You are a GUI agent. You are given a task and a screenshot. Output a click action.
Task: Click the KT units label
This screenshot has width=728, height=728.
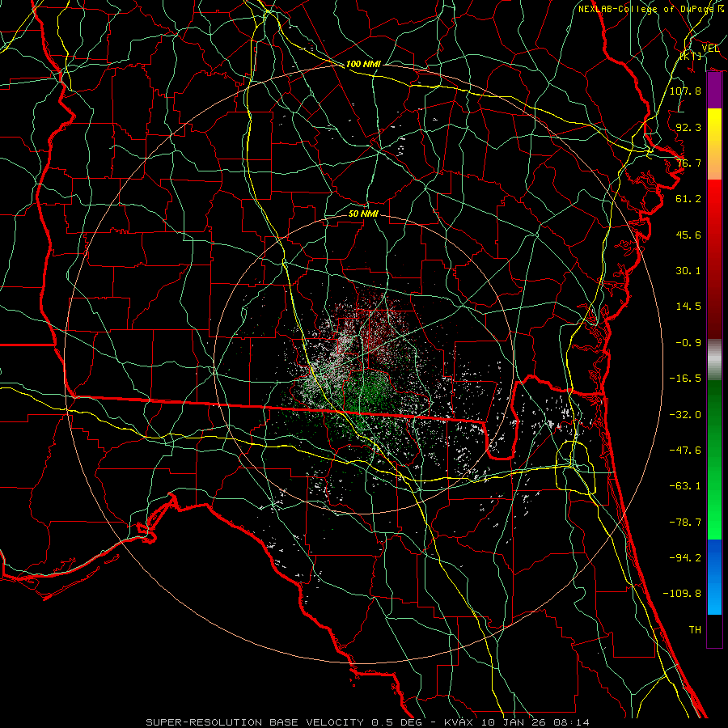(691, 56)
